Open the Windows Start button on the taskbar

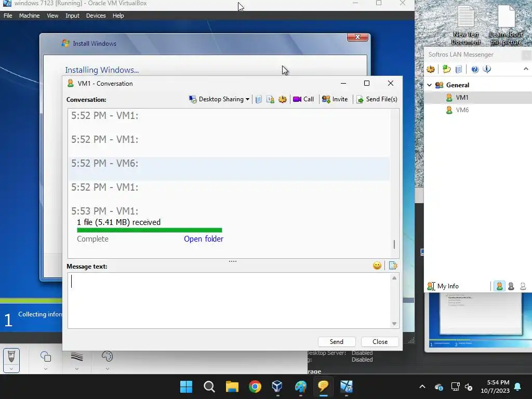[x=186, y=387]
